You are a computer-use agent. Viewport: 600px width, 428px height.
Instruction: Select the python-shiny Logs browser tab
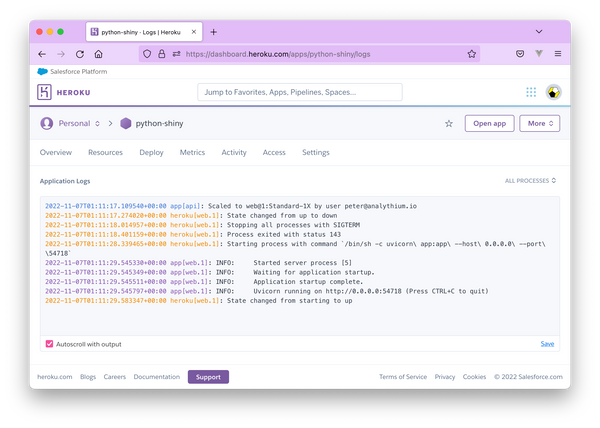(x=144, y=32)
